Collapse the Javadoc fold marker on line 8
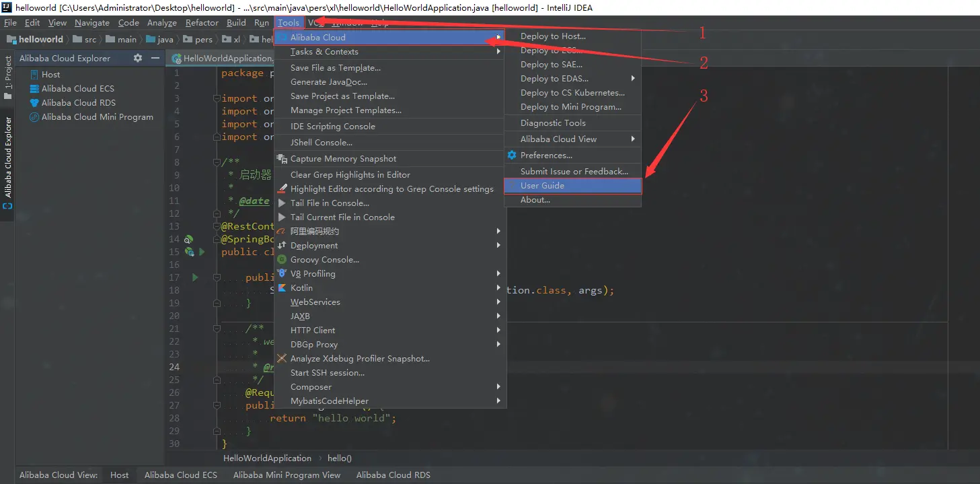Viewport: 980px width, 484px height. (x=217, y=162)
